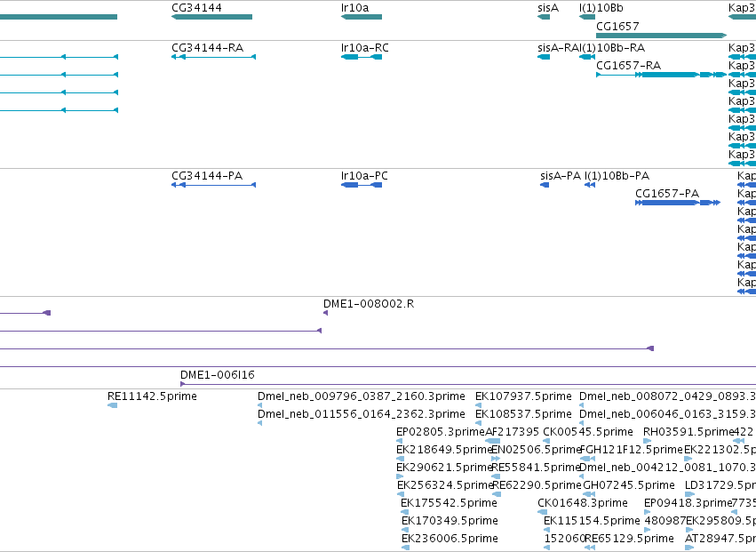756x552 pixels.
Task: Select the EK108537.5prime EST label
Action: click(523, 414)
